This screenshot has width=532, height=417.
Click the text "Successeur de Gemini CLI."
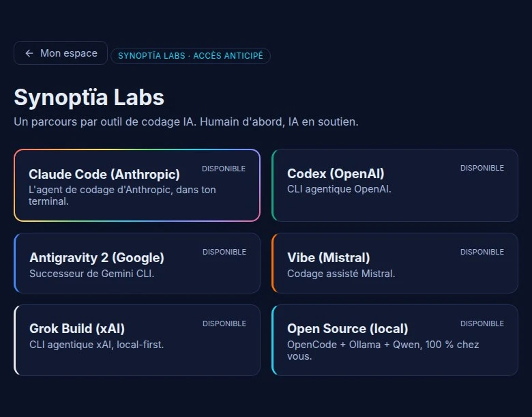92,274
